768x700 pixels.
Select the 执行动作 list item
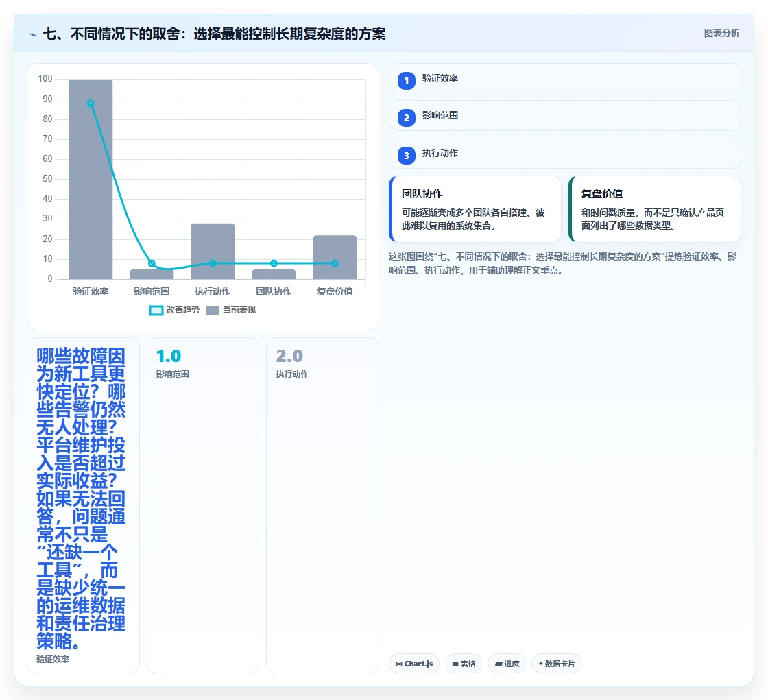click(x=565, y=154)
